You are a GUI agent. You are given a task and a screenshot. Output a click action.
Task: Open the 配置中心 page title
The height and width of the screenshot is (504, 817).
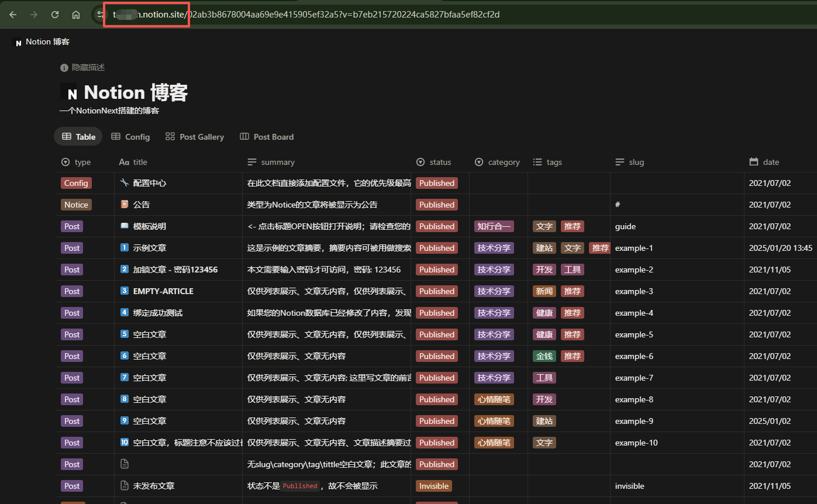[x=150, y=183]
